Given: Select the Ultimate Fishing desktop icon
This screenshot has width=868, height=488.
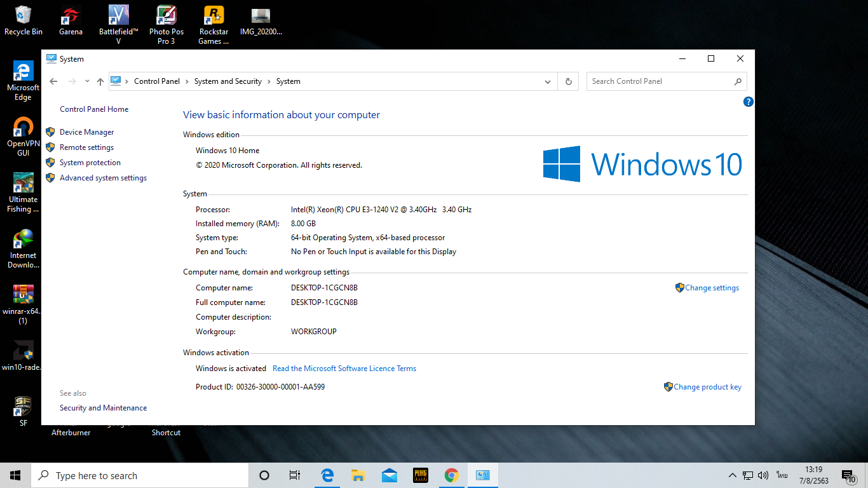Looking at the screenshot, I should [24, 193].
